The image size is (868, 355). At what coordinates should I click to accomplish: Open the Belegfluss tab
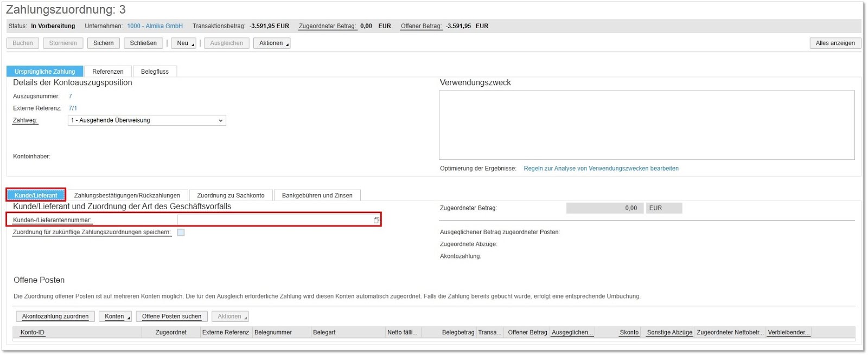155,72
